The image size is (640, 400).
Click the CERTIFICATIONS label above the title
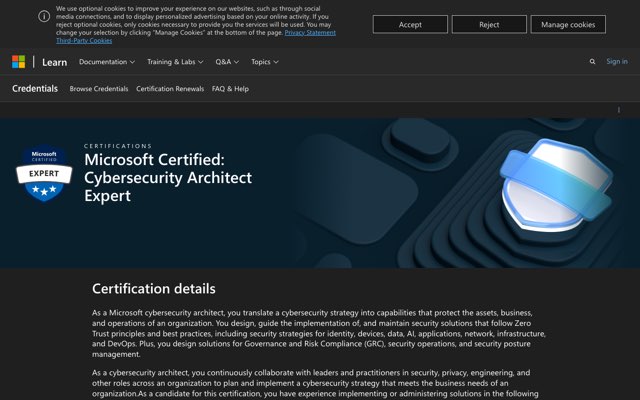pyautogui.click(x=118, y=146)
